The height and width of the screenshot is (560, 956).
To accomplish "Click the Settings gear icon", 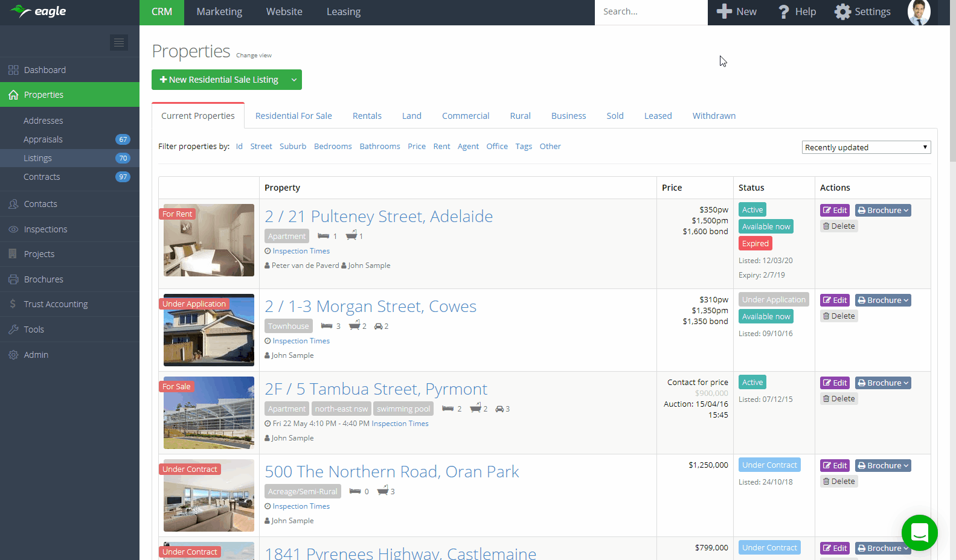I will (843, 12).
